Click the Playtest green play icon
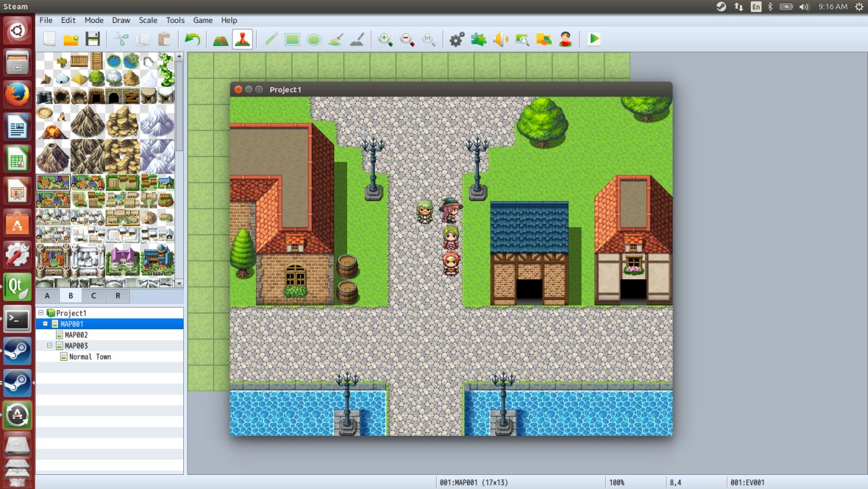The height and width of the screenshot is (489, 868). point(594,39)
